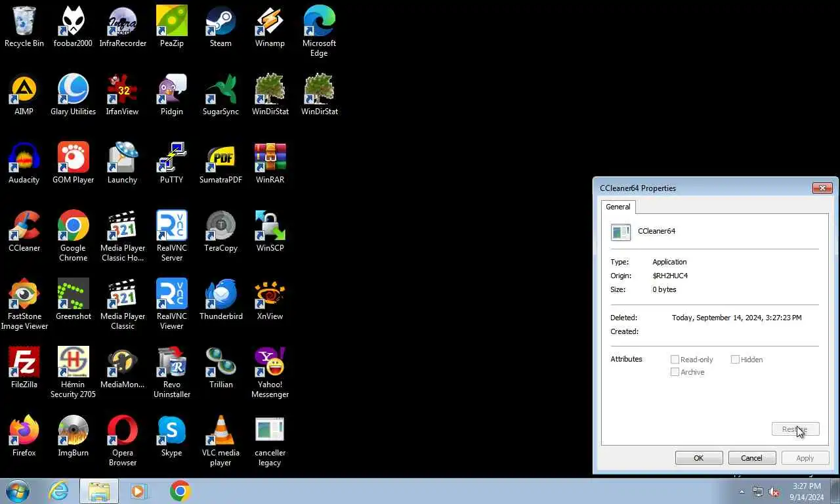Toggle the Hidden attribute checkbox
The image size is (840, 504).
pyautogui.click(x=735, y=360)
